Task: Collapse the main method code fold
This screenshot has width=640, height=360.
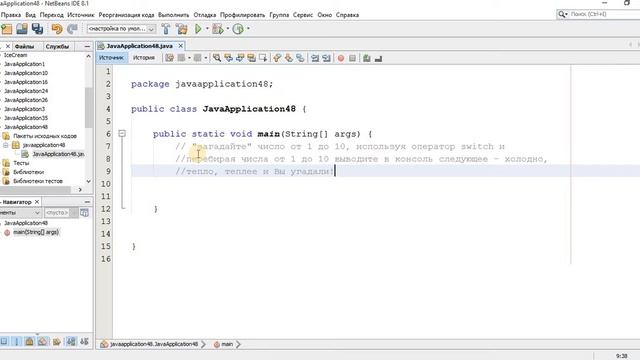Action: click(x=122, y=133)
